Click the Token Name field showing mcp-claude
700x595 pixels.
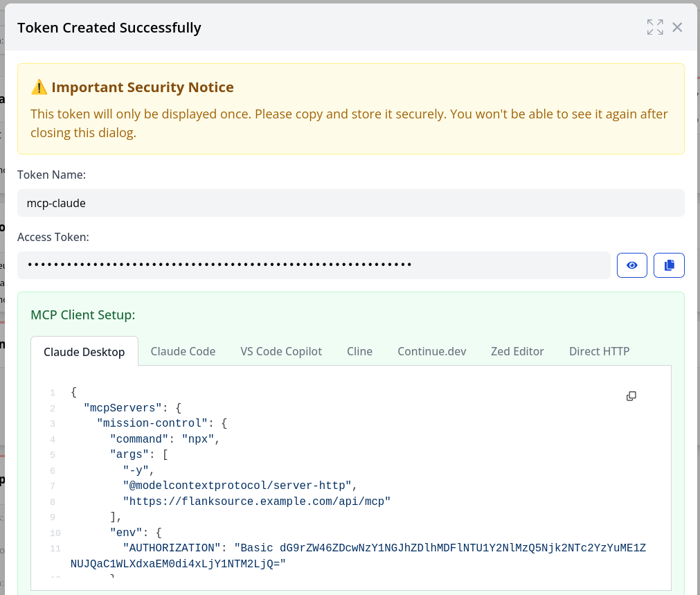coord(350,203)
